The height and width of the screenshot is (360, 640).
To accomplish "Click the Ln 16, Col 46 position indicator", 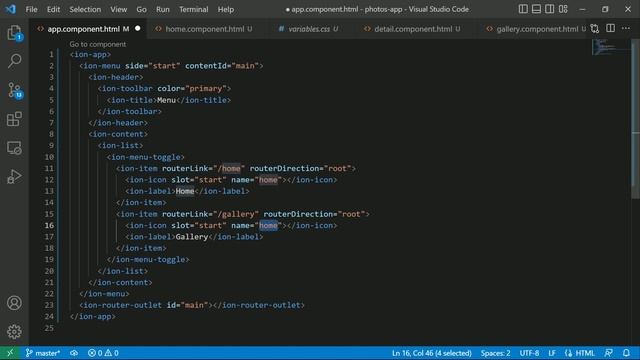I will pos(431,353).
